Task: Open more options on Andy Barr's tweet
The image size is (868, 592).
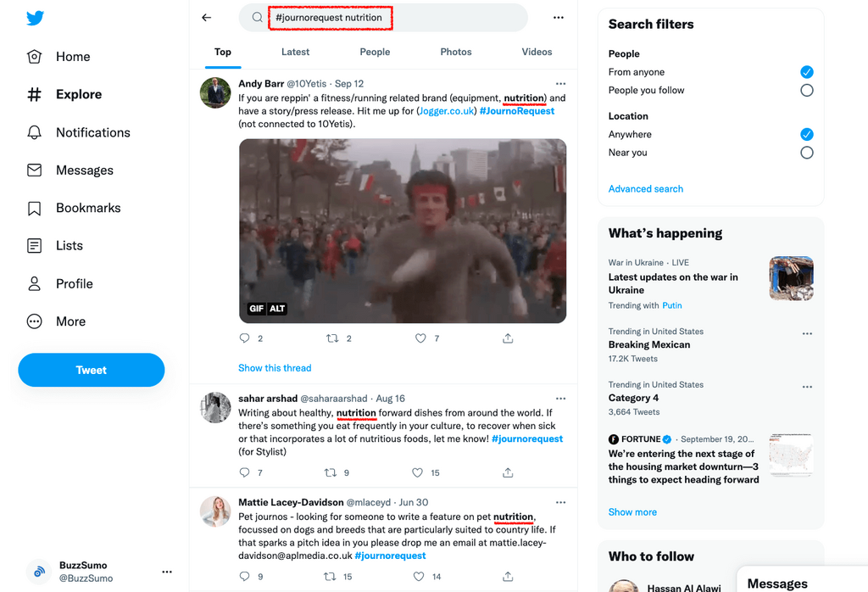Action: [560, 84]
